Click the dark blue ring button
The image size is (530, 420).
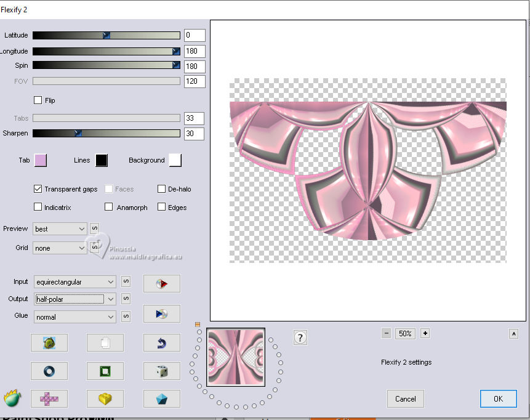[49, 371]
